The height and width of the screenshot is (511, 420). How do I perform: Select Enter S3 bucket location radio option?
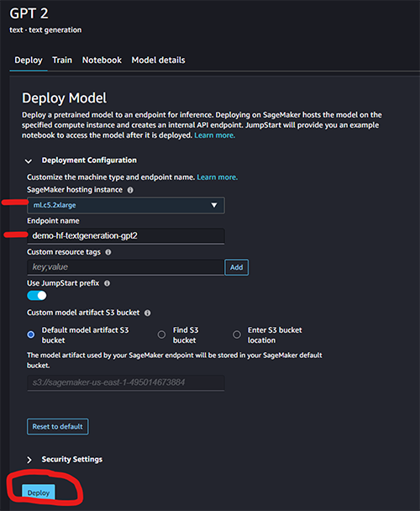tap(237, 335)
